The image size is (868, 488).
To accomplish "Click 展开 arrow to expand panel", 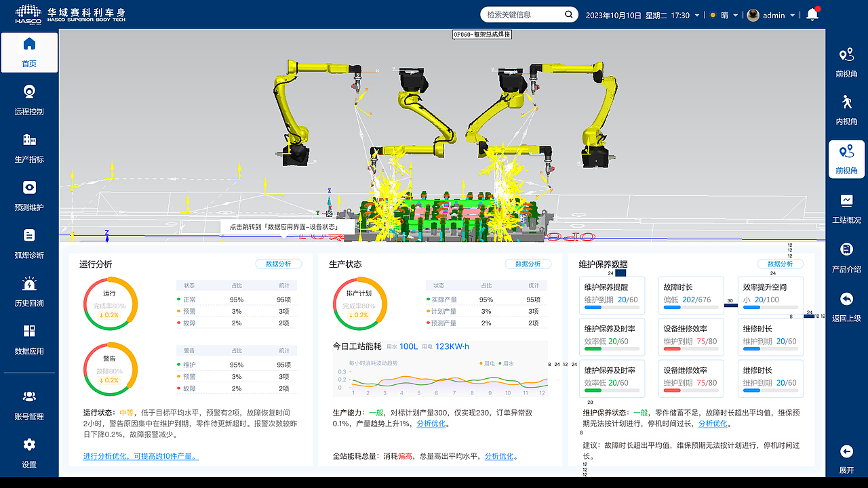I will point(846,451).
